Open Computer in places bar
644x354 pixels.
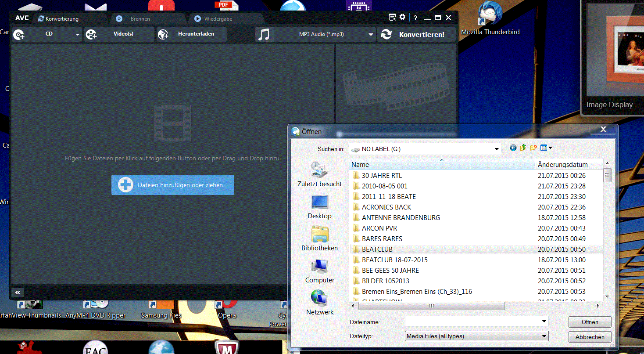(x=319, y=271)
